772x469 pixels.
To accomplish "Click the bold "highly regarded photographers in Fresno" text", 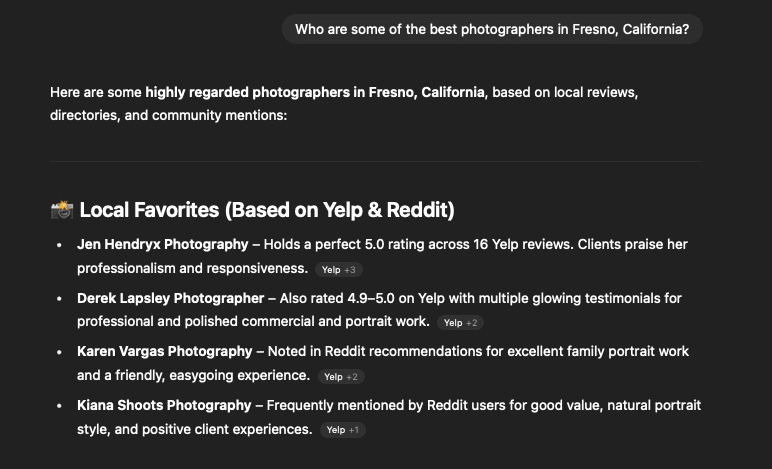I will (315, 92).
